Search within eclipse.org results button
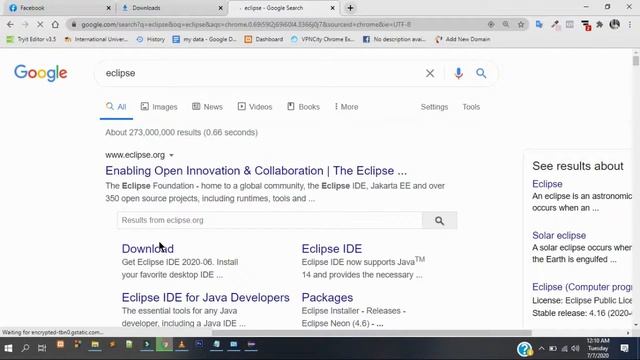The width and height of the screenshot is (640, 360). coord(439,220)
